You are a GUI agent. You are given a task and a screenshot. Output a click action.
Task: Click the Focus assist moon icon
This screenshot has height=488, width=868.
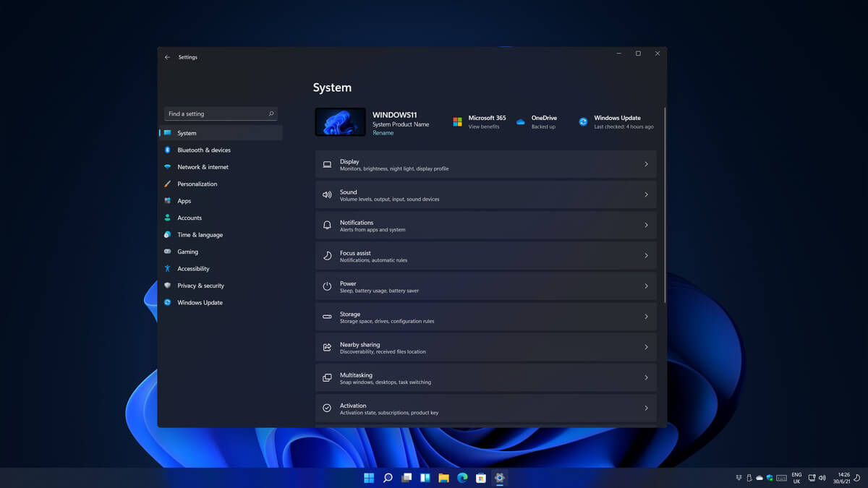tap(327, 256)
